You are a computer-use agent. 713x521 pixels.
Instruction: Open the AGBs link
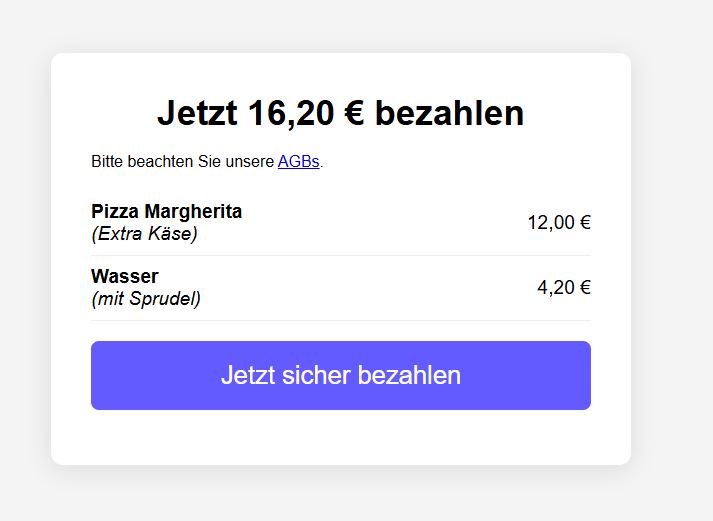click(298, 161)
